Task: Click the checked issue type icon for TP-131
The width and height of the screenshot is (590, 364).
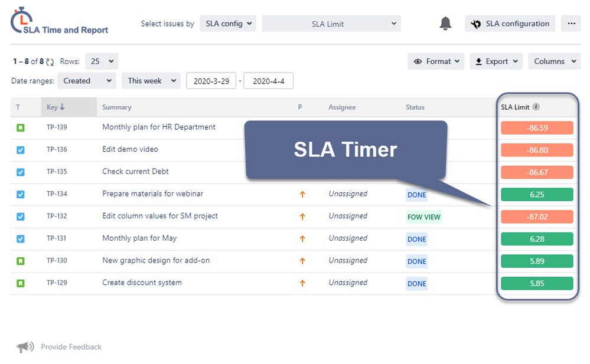Action: 20,239
